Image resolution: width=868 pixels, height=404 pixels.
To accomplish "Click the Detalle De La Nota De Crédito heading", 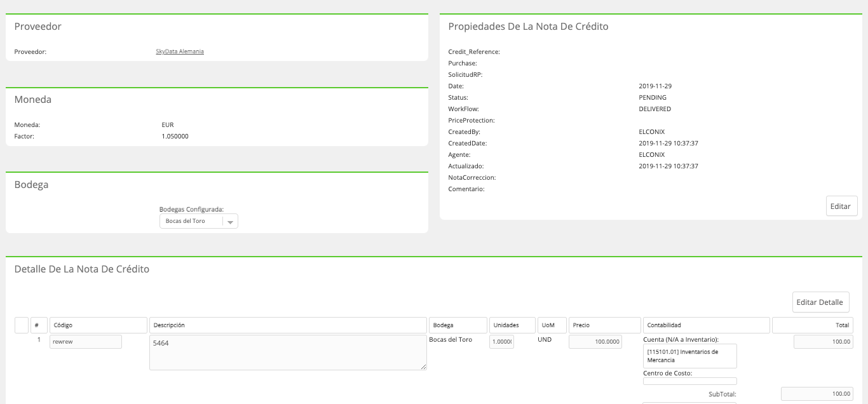I will pyautogui.click(x=82, y=269).
